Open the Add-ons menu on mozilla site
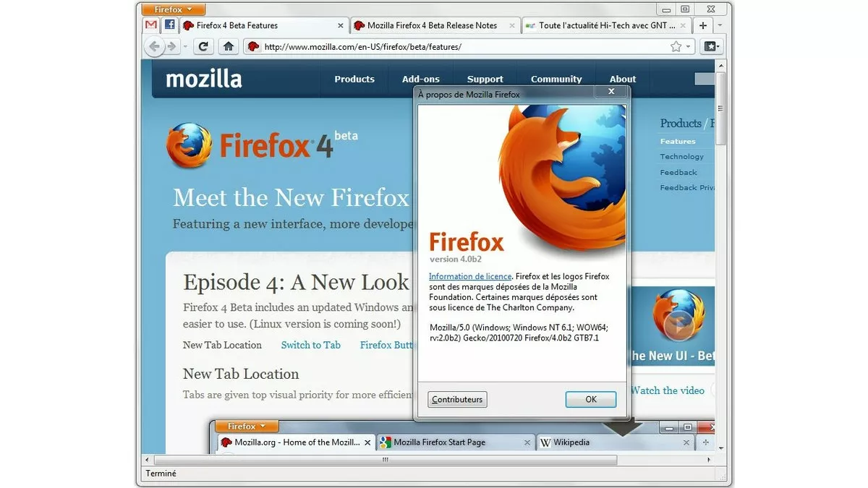Image resolution: width=868 pixels, height=488 pixels. [420, 79]
